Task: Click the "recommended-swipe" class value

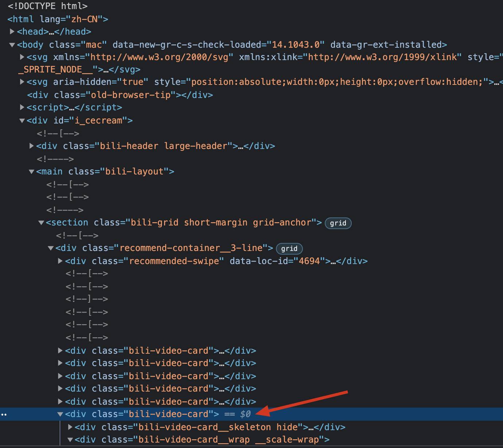Action: (x=174, y=261)
